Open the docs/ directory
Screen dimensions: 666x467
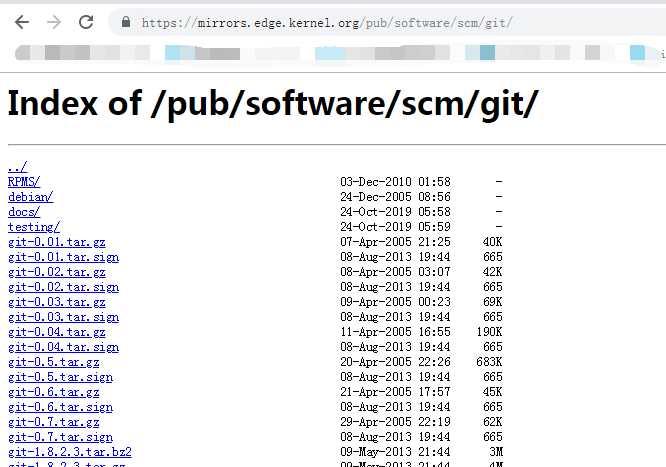[24, 212]
